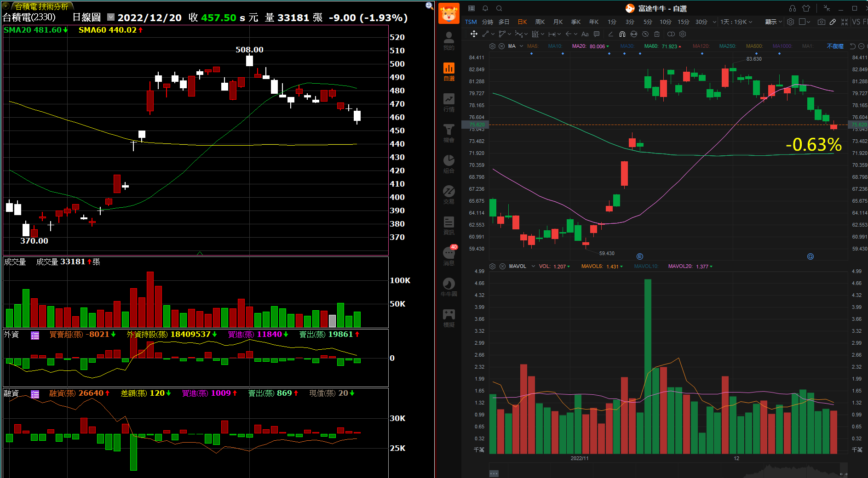Open the 消息 messages sidebar icon
Image resolution: width=868 pixels, height=478 pixels.
(449, 256)
